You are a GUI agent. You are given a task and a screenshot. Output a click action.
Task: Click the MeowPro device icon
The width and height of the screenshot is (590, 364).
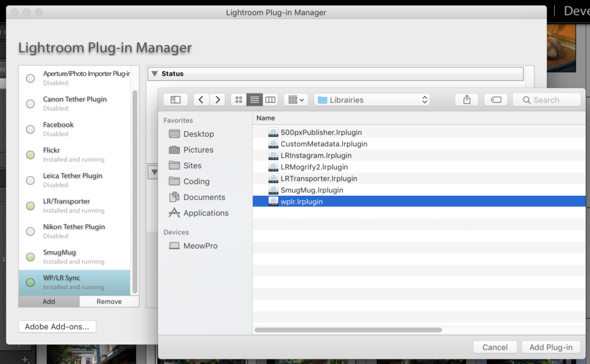(x=174, y=246)
